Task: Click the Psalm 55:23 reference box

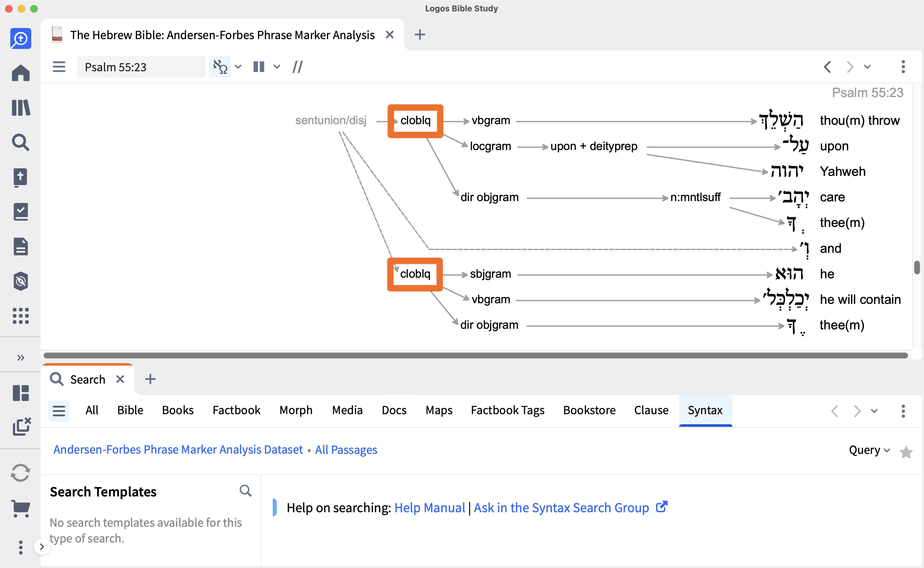Action: pyautogui.click(x=141, y=67)
